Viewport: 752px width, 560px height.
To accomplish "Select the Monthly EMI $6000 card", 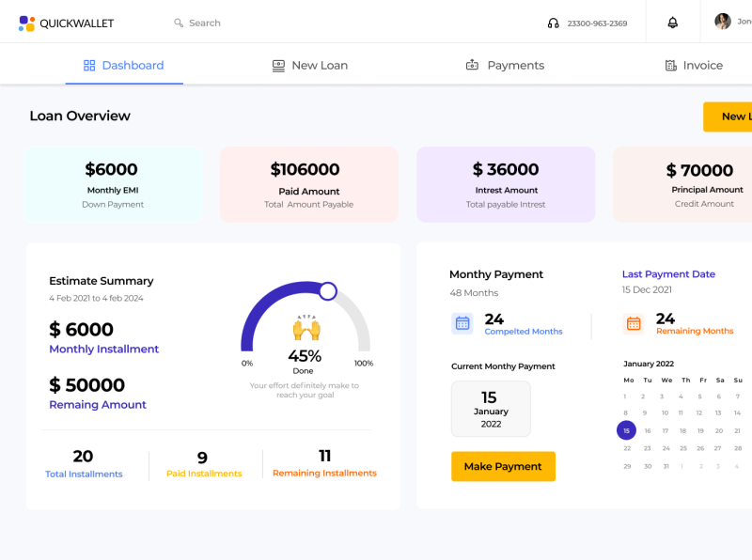I will [x=113, y=183].
